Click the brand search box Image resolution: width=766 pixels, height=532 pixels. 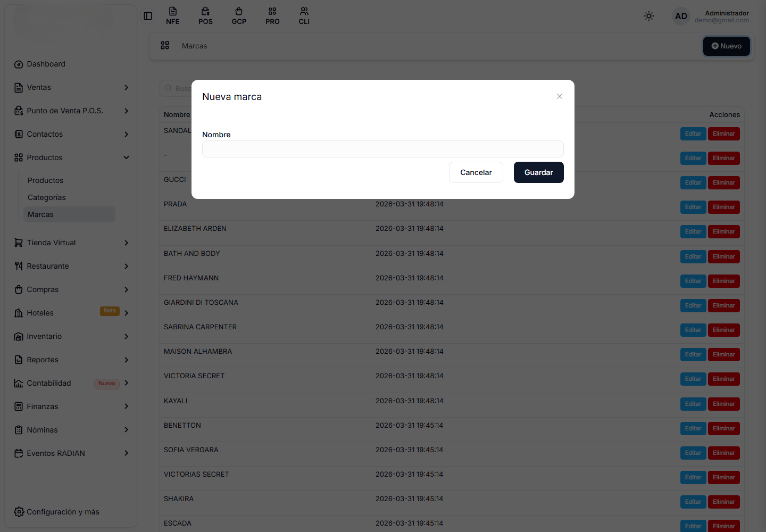[176, 88]
